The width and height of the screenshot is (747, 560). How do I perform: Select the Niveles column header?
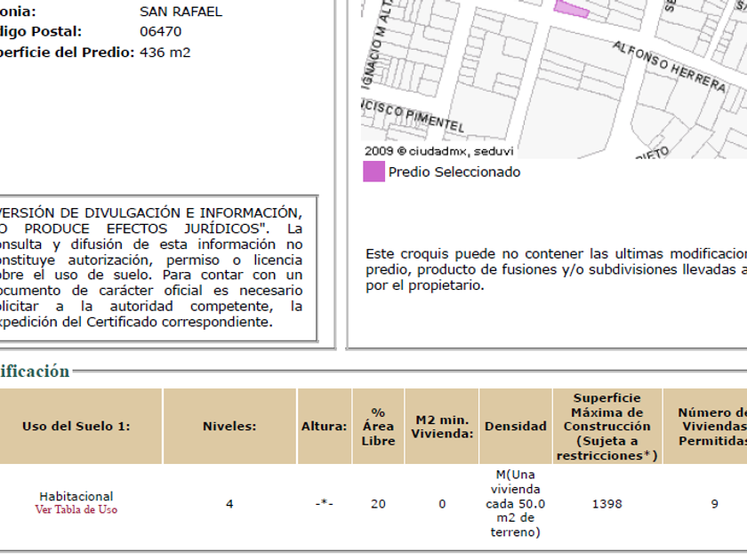tap(229, 427)
